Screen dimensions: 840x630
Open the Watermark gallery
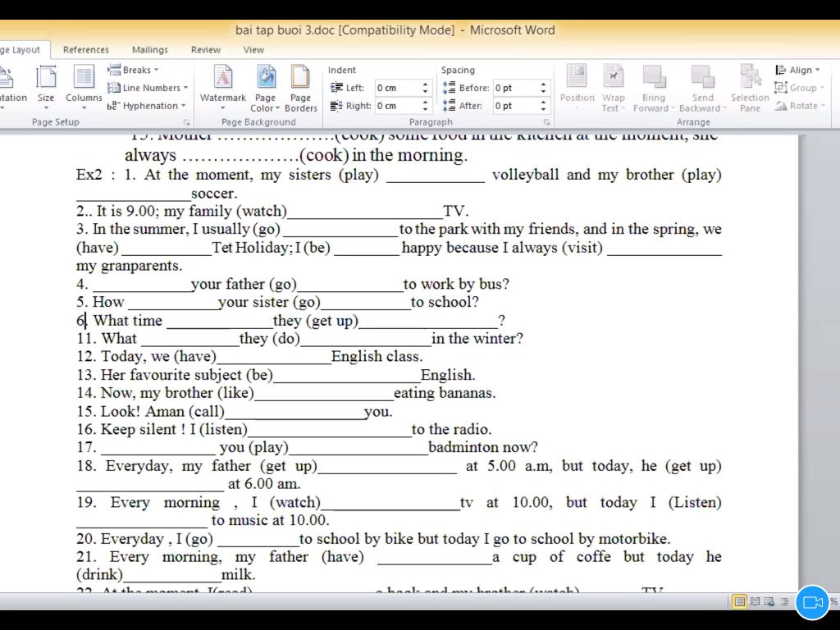[x=223, y=88]
